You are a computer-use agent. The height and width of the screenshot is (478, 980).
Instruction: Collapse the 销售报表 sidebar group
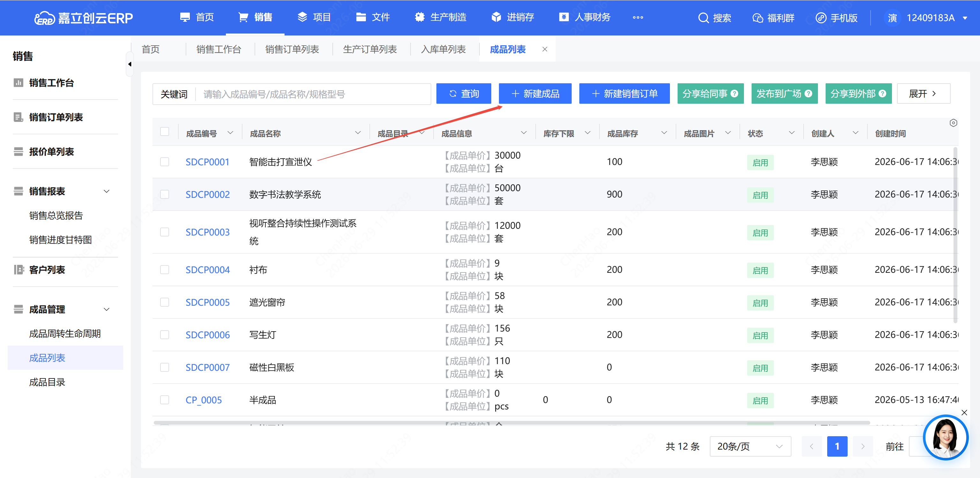[107, 191]
